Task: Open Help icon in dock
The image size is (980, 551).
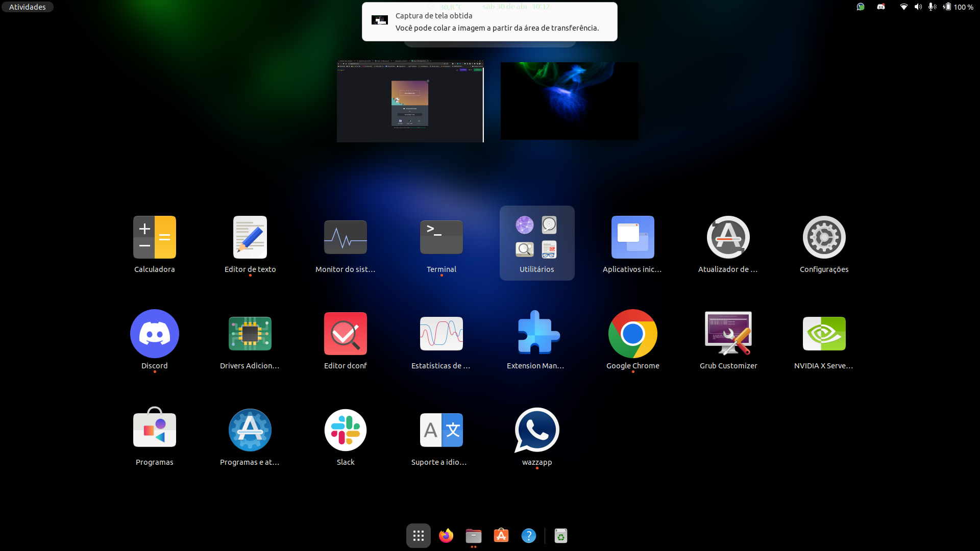Action: 529,536
